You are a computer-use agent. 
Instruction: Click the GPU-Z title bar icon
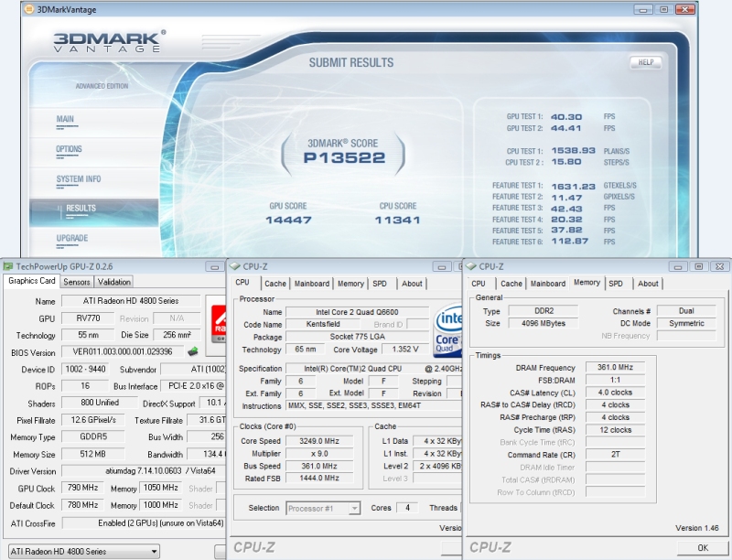[8, 266]
